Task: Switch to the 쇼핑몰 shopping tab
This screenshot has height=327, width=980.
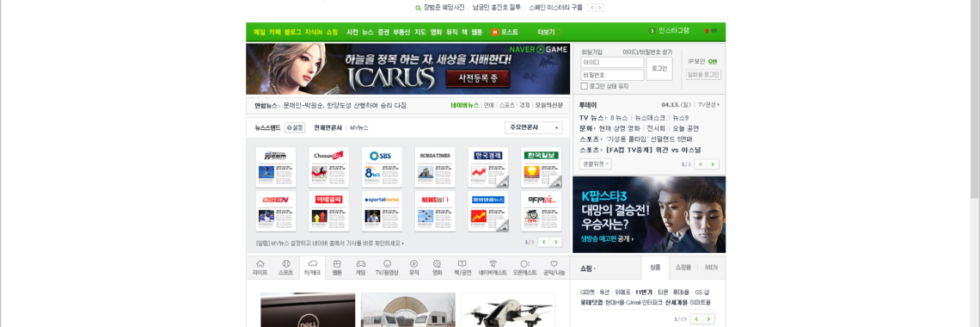Action: [x=683, y=267]
